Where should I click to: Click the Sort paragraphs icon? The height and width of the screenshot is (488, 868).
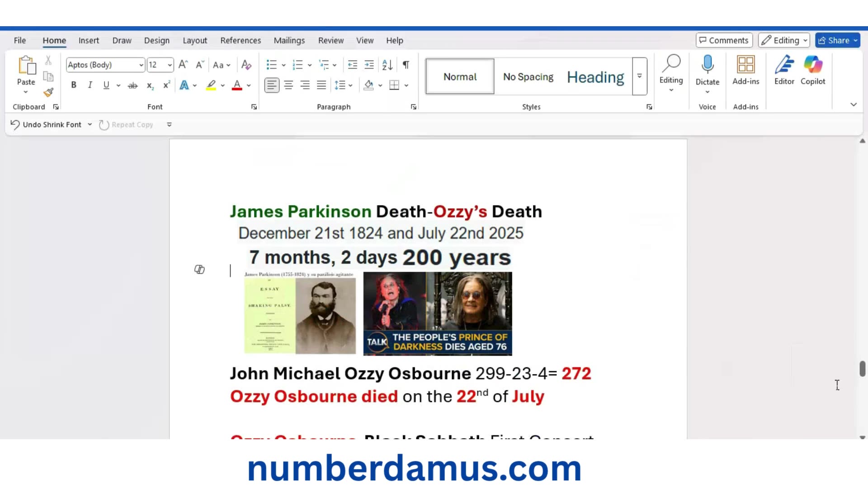click(387, 65)
